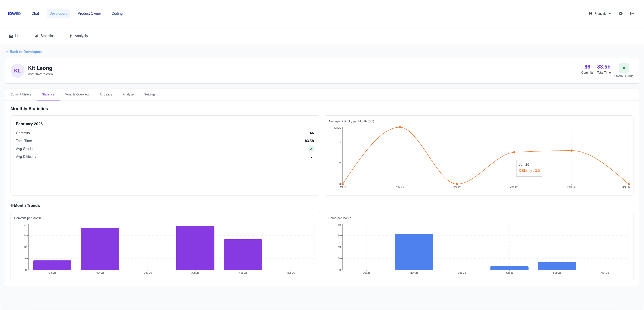Screen dimensions: 644x310
Task: Go to the Product Owner section
Action: 89,14
